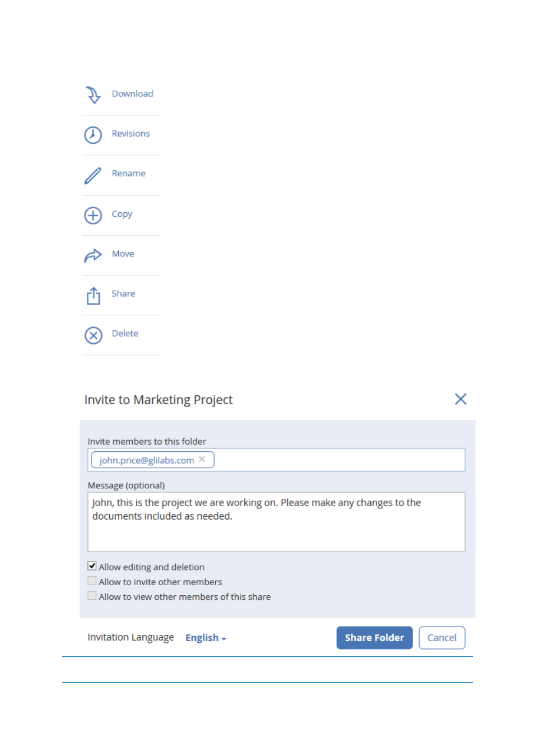Select the Rename pencil icon
The width and height of the screenshot is (535, 756).
click(93, 175)
